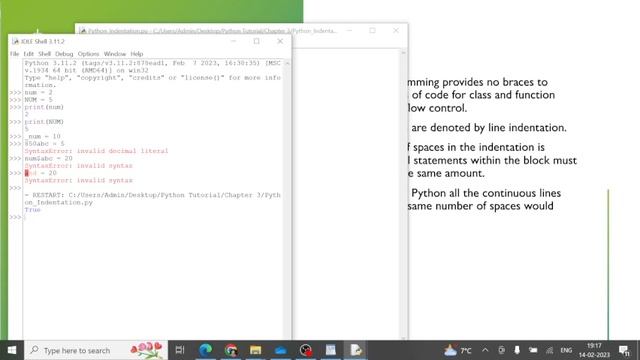Open the blue document app in taskbar

point(331,350)
